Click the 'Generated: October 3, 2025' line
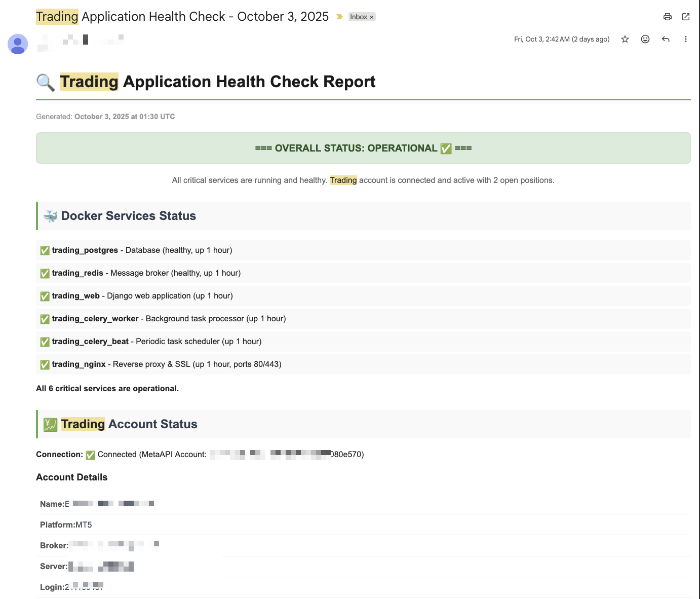The width and height of the screenshot is (700, 599). (105, 117)
